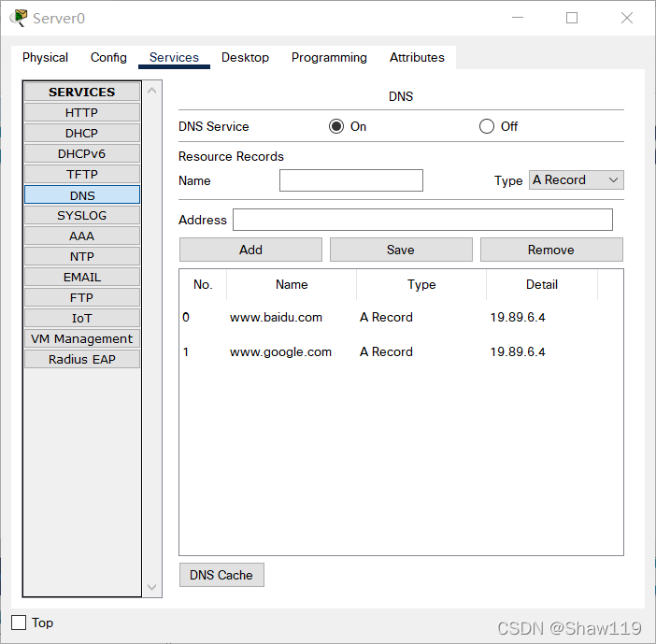The height and width of the screenshot is (644, 656).
Task: Select the www.baidu.com record row
Action: coord(276,318)
